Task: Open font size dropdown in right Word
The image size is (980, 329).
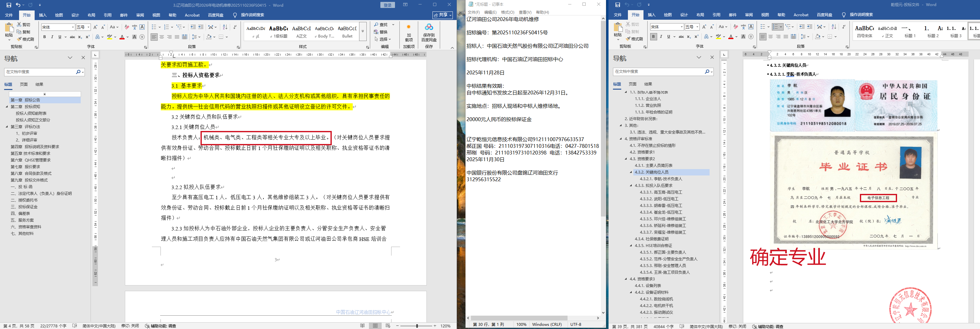Action: (x=697, y=27)
